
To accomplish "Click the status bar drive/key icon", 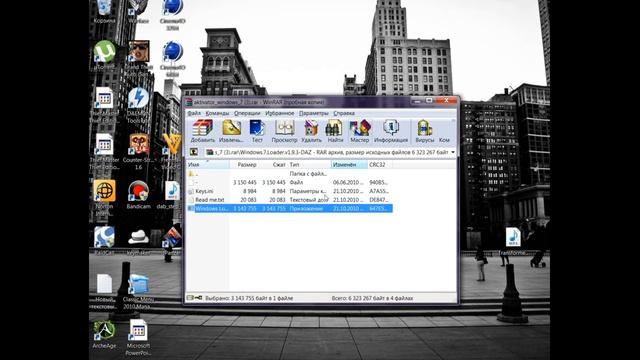I will [194, 298].
